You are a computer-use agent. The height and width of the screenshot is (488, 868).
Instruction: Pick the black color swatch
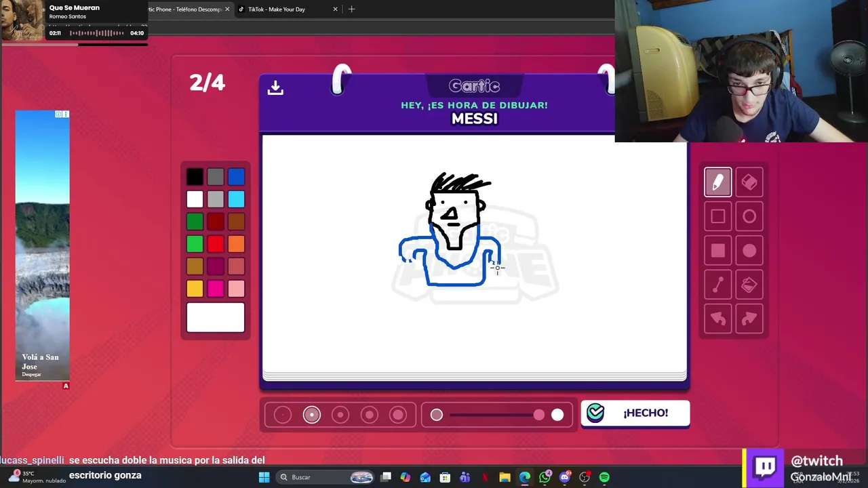[x=195, y=177]
